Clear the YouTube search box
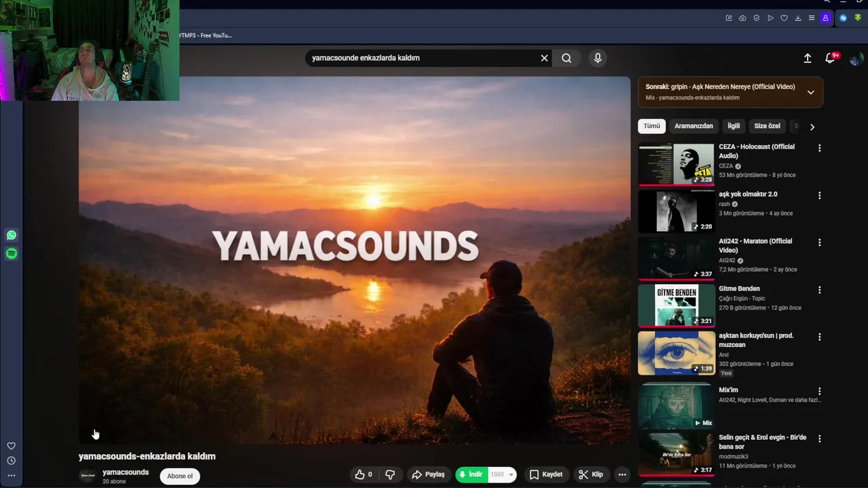The image size is (868, 488). 544,58
